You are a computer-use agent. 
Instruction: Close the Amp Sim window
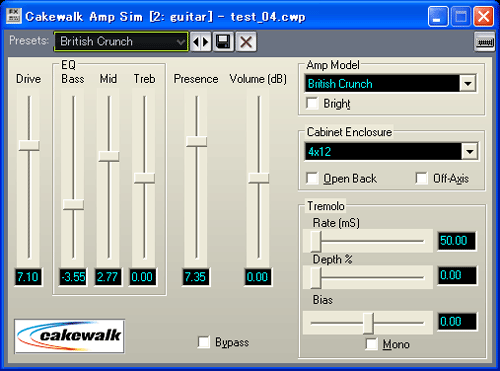483,16
